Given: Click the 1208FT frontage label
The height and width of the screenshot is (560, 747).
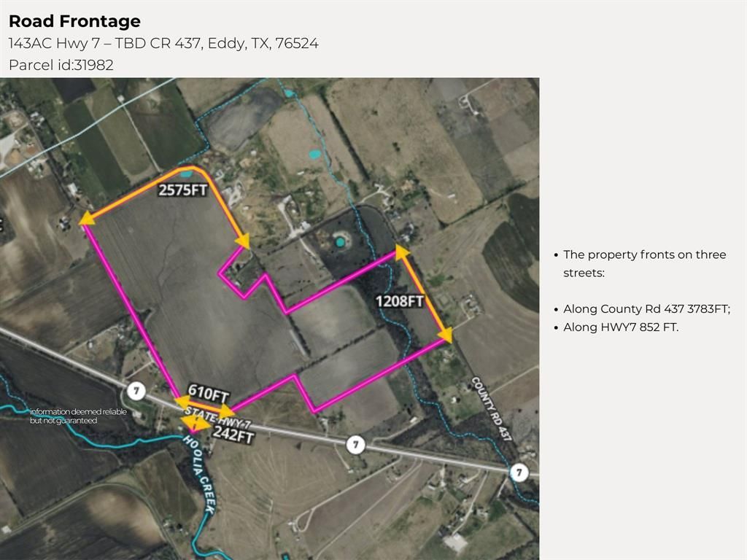Looking at the screenshot, I should (399, 301).
